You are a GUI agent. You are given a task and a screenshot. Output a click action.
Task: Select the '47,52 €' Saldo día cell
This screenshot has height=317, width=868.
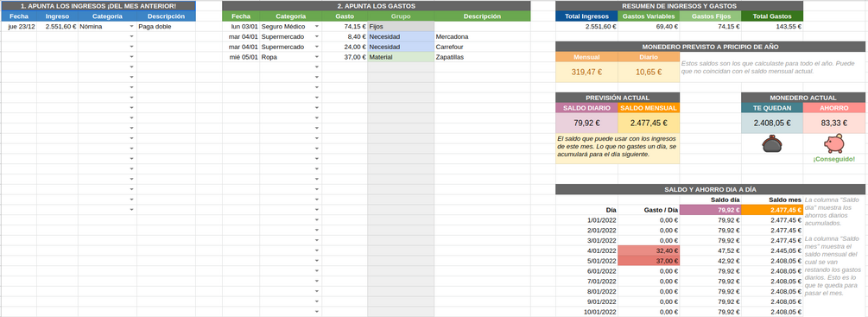710,250
